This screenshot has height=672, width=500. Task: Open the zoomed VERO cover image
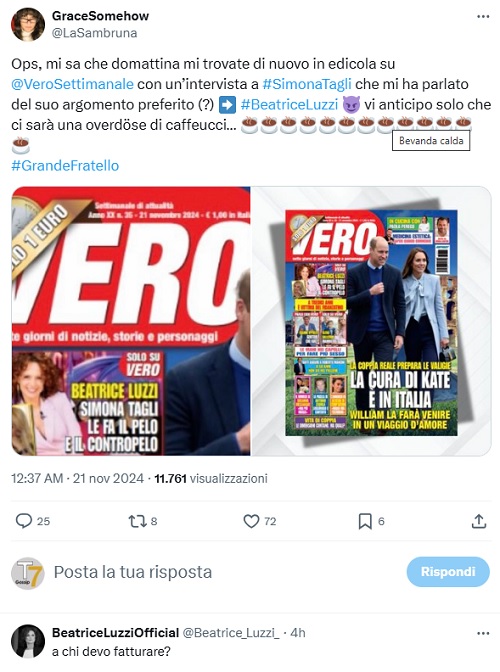131,321
